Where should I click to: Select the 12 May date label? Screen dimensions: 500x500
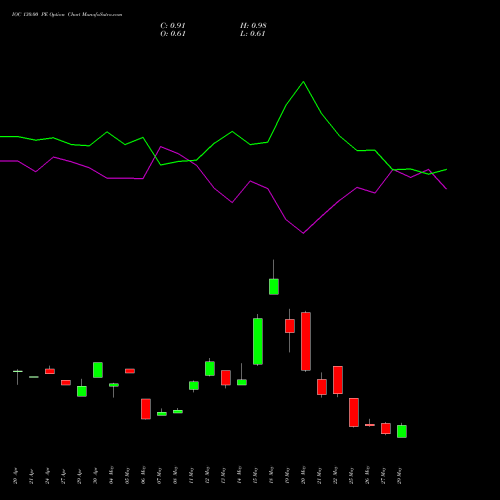point(207,475)
